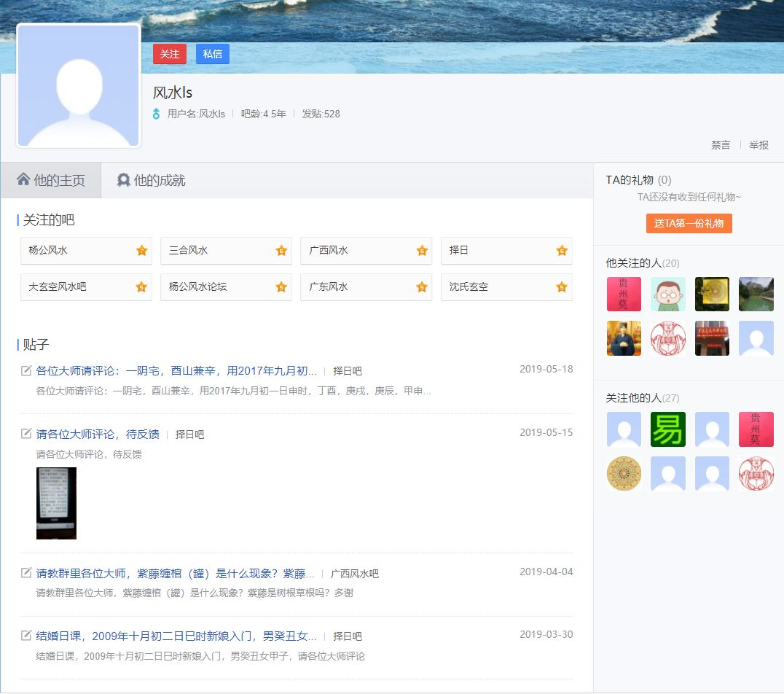Click the post icon beside 各位大师请评论 entry
Screen dimensions: 784x694
click(x=24, y=369)
